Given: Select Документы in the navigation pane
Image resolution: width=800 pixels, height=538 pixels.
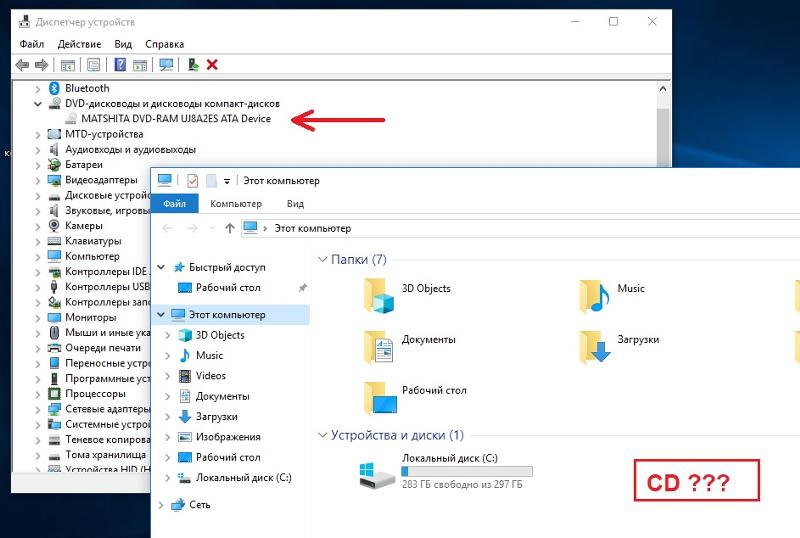Looking at the screenshot, I should pyautogui.click(x=222, y=396).
